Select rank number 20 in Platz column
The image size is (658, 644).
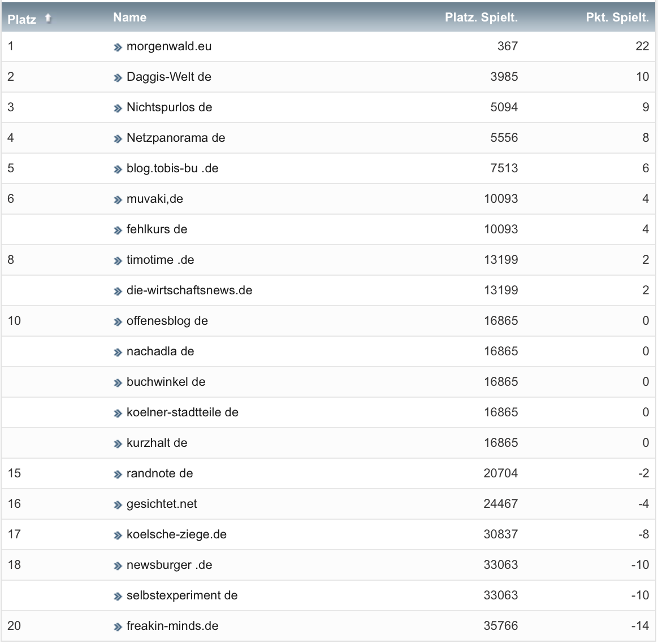coord(14,626)
